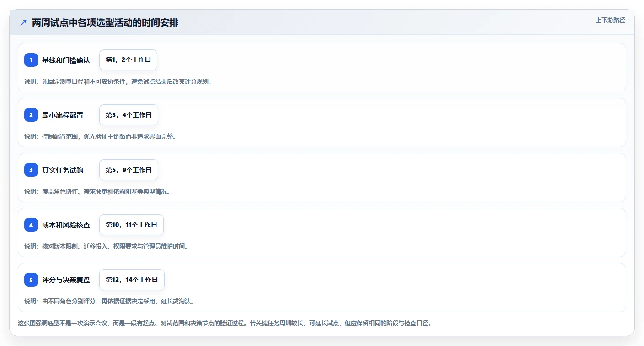Screen dimensions: 644x346
Task: Click step number 4 badge
Action: (31, 225)
